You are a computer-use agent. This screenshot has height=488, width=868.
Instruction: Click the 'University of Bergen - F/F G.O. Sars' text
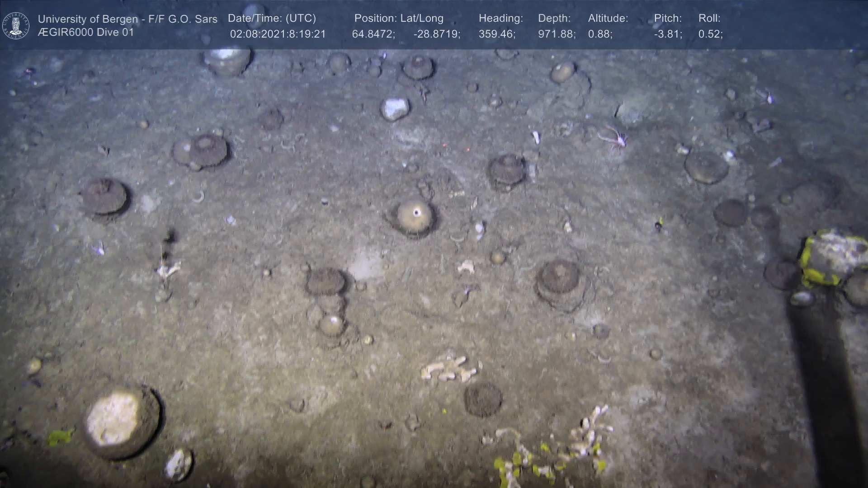(127, 19)
